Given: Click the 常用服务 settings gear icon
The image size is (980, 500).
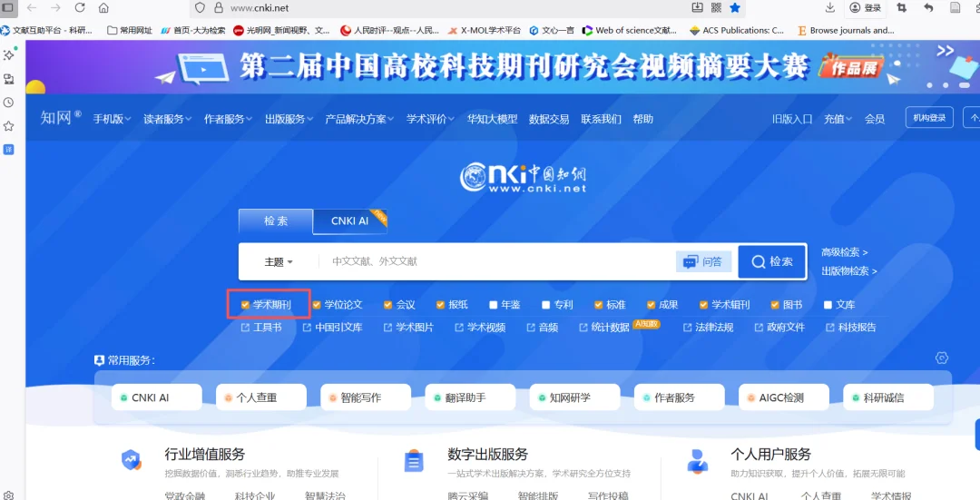Looking at the screenshot, I should pyautogui.click(x=942, y=358).
